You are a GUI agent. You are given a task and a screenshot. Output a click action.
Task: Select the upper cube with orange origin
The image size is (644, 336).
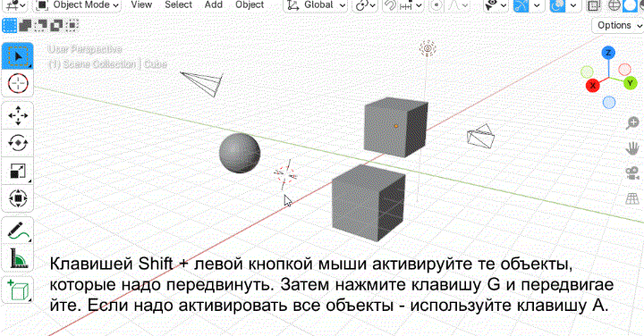pos(395,128)
